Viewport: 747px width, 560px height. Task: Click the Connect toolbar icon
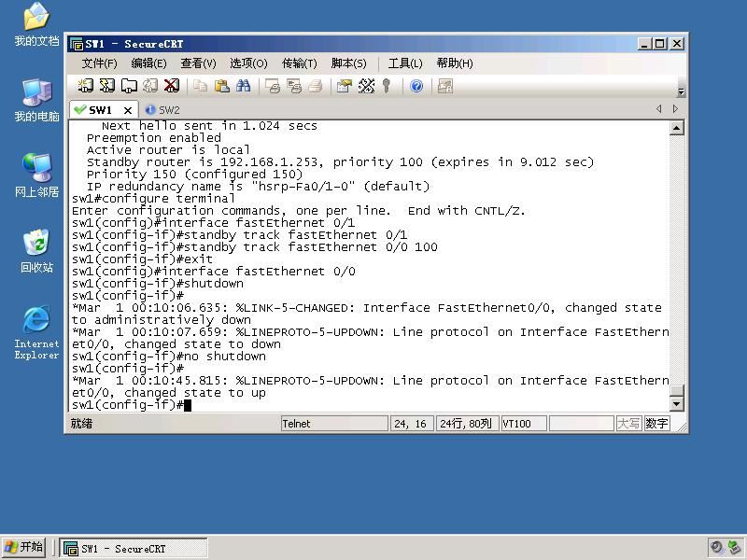pyautogui.click(x=85, y=86)
